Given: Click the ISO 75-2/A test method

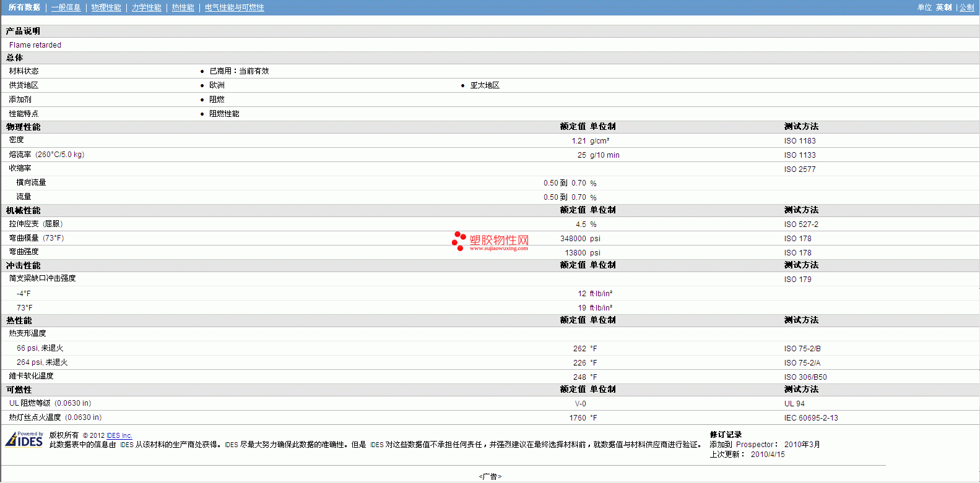Looking at the screenshot, I should click(802, 363).
